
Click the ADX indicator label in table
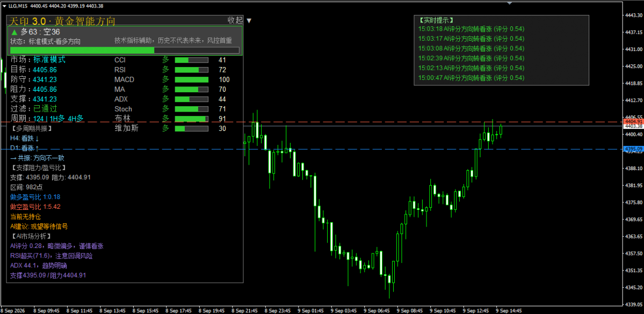pyautogui.click(x=121, y=99)
